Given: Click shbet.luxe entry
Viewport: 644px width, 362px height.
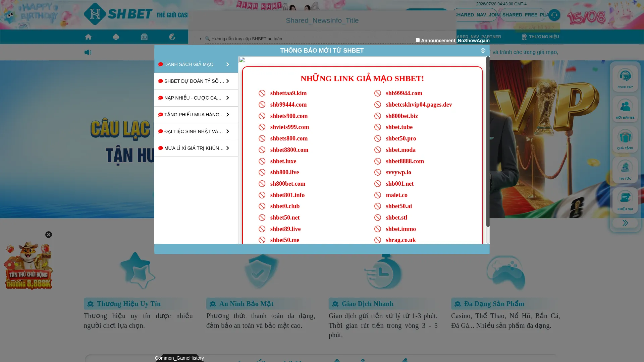Looking at the screenshot, I should tap(283, 161).
